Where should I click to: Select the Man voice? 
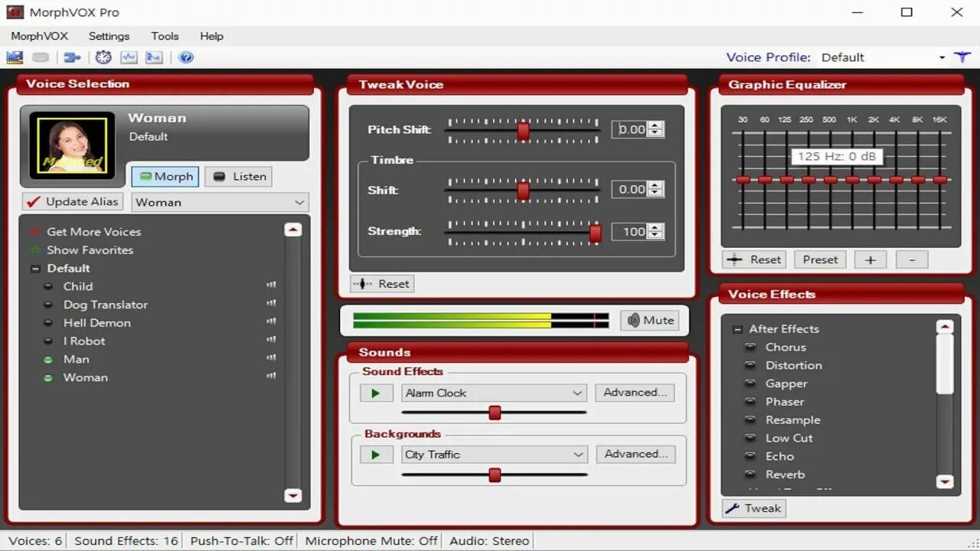click(77, 360)
